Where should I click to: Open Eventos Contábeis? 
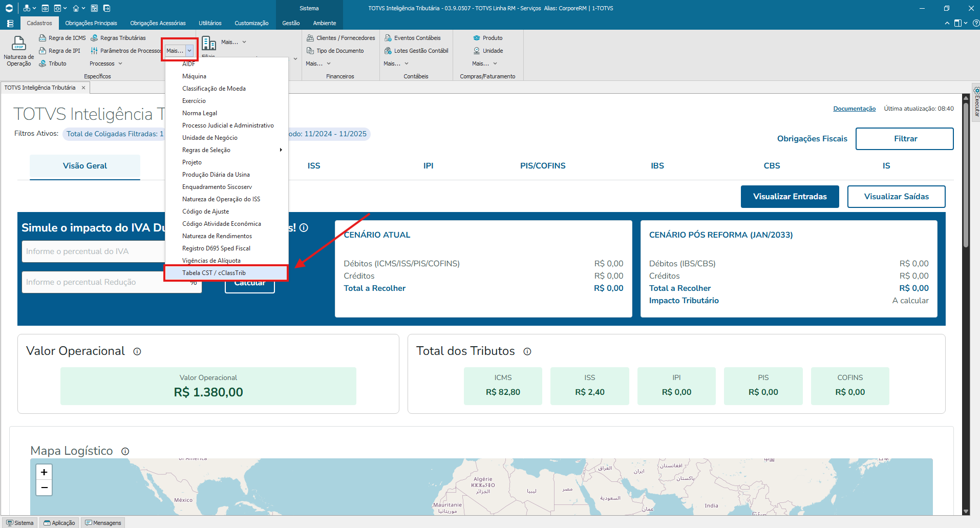pos(412,38)
